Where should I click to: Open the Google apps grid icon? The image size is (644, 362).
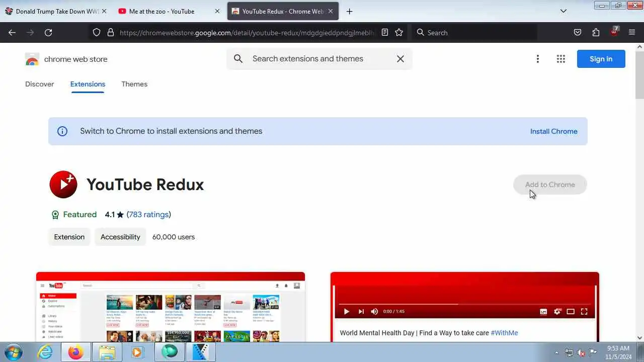tap(561, 59)
